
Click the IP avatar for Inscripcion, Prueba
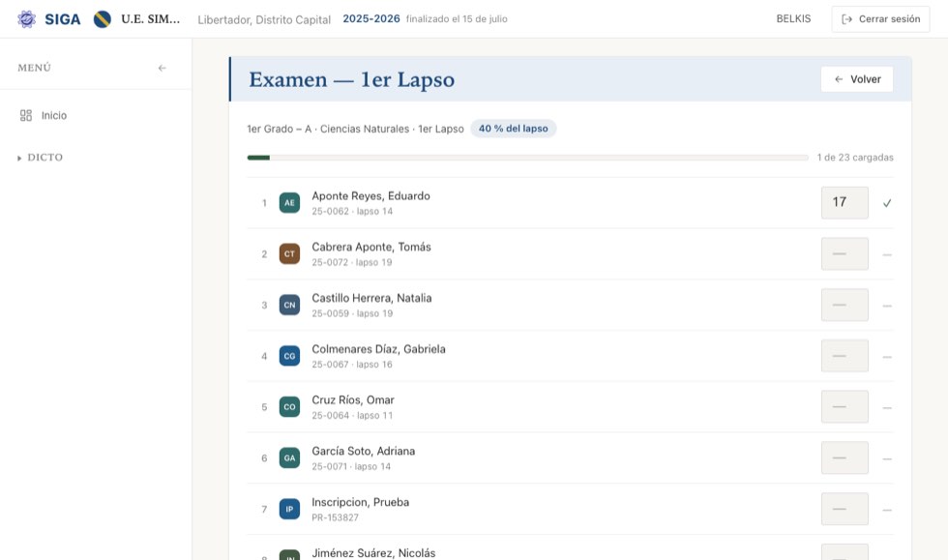(x=289, y=509)
